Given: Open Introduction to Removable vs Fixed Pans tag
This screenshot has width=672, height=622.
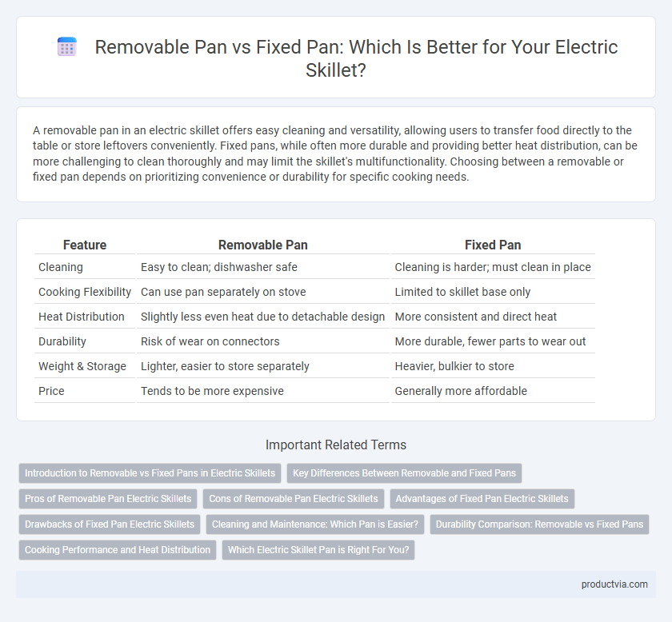Looking at the screenshot, I should 150,473.
